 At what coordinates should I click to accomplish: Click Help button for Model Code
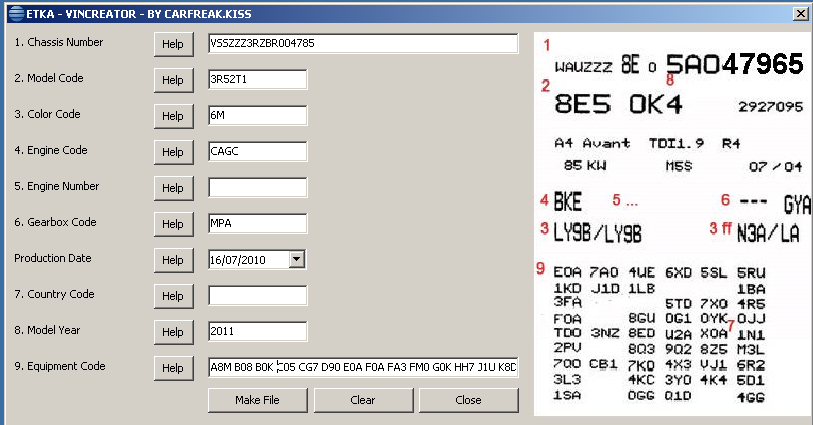pos(174,80)
